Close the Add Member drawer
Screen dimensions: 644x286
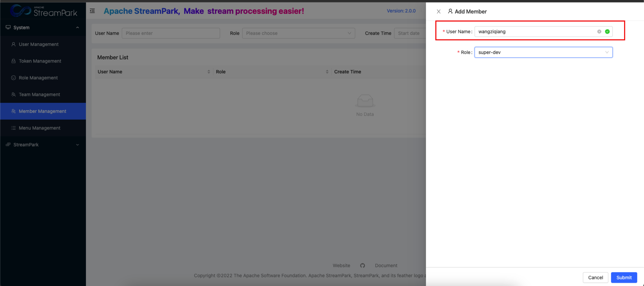coord(438,11)
